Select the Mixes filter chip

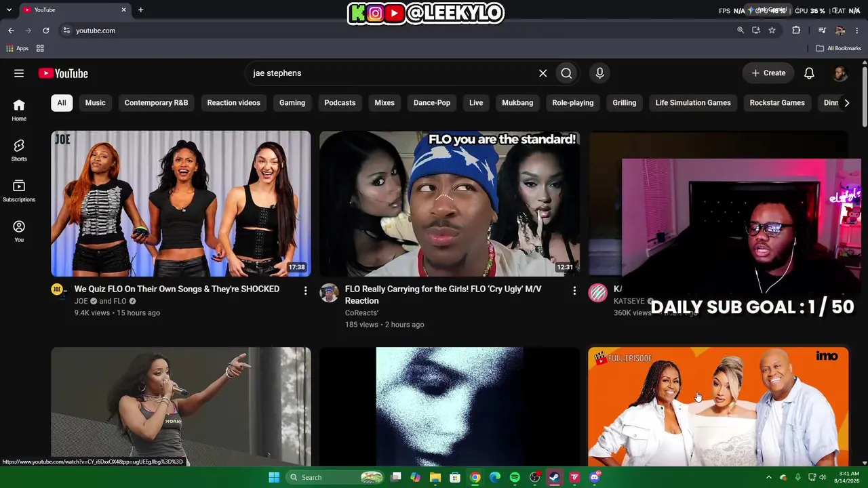click(x=384, y=103)
